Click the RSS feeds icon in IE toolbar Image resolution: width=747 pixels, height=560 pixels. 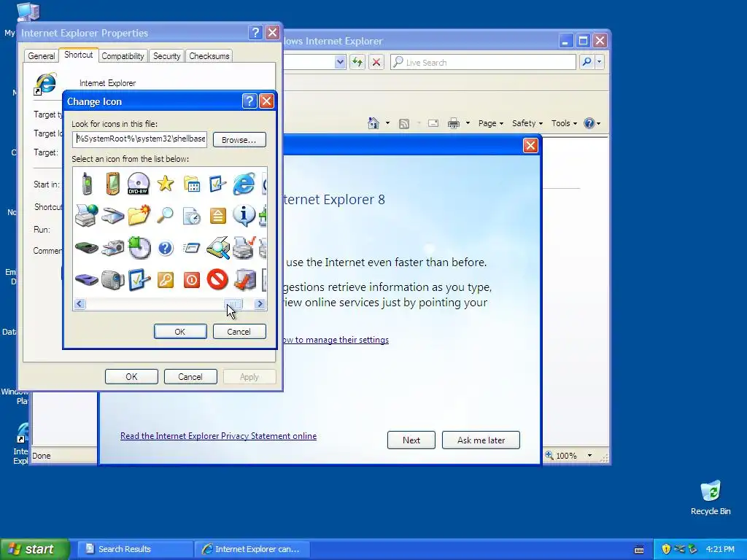[404, 123]
